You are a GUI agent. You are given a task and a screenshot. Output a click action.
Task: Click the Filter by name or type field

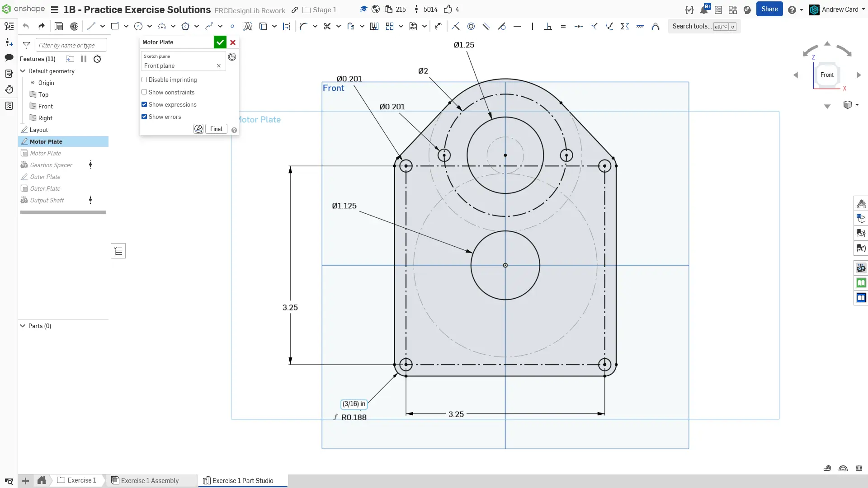pyautogui.click(x=71, y=45)
